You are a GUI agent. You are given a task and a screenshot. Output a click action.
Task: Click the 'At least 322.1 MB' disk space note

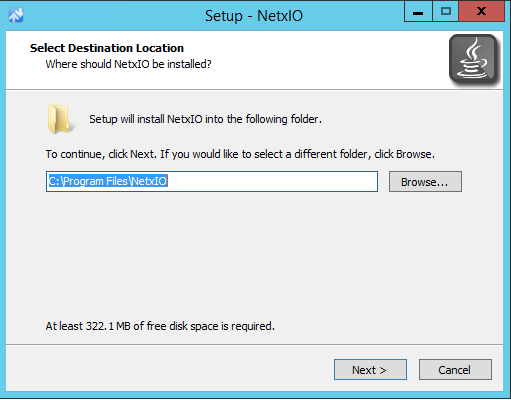coord(160,326)
